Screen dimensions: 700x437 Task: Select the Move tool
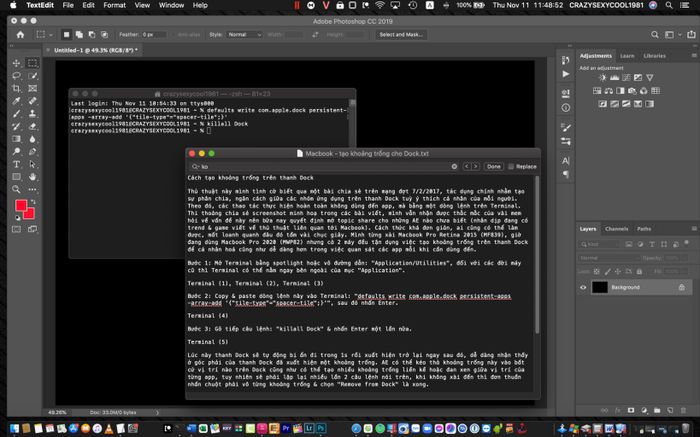(17, 63)
